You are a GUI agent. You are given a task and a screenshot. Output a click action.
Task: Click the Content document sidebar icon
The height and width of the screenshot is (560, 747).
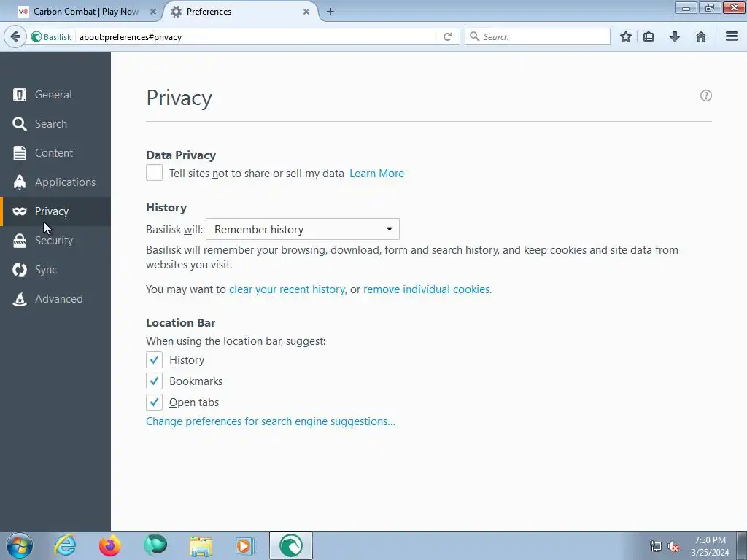click(20, 153)
